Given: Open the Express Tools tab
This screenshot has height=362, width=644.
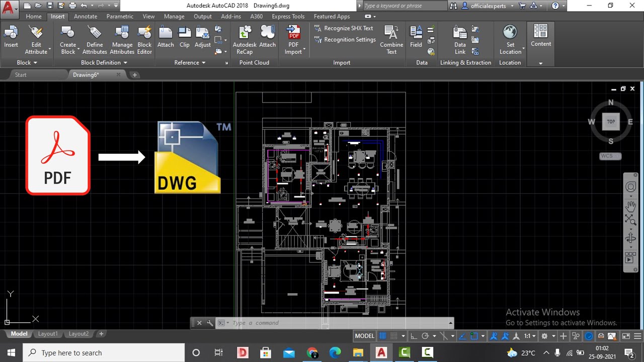Looking at the screenshot, I should (x=288, y=16).
